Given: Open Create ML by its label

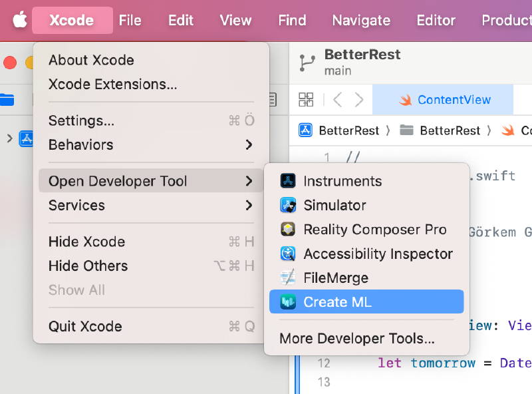Looking at the screenshot, I should click(x=338, y=302).
